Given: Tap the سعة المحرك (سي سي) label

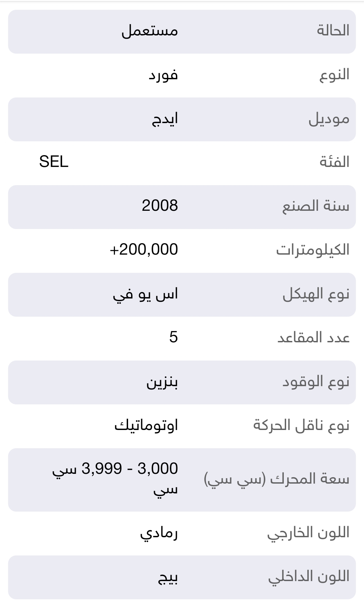Looking at the screenshot, I should click(x=277, y=479).
